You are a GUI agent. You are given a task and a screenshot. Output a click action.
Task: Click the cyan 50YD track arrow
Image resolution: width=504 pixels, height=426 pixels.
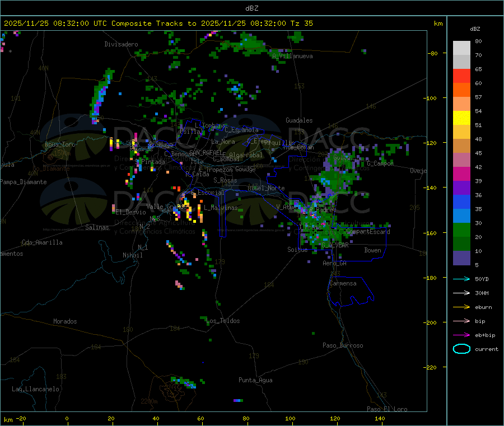461,279
